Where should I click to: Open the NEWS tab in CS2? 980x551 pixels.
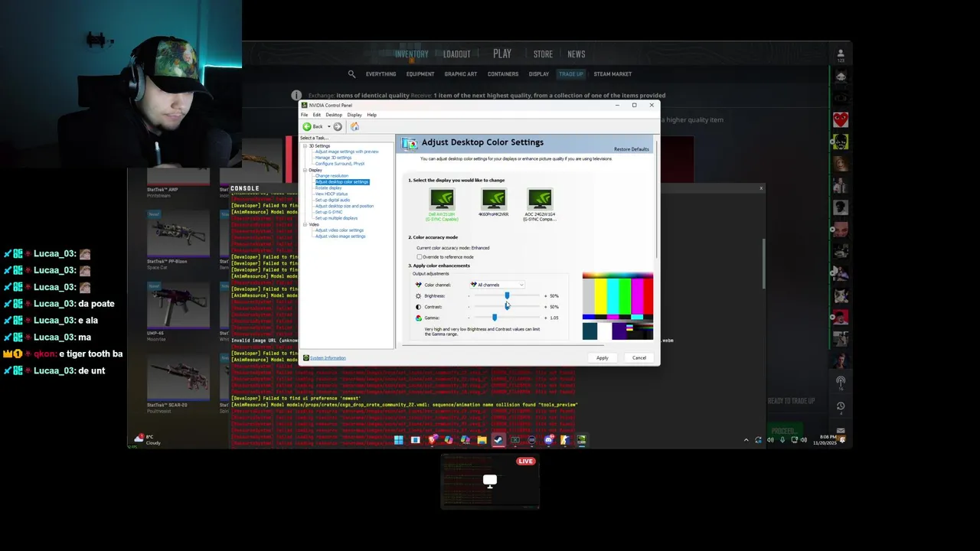point(577,54)
